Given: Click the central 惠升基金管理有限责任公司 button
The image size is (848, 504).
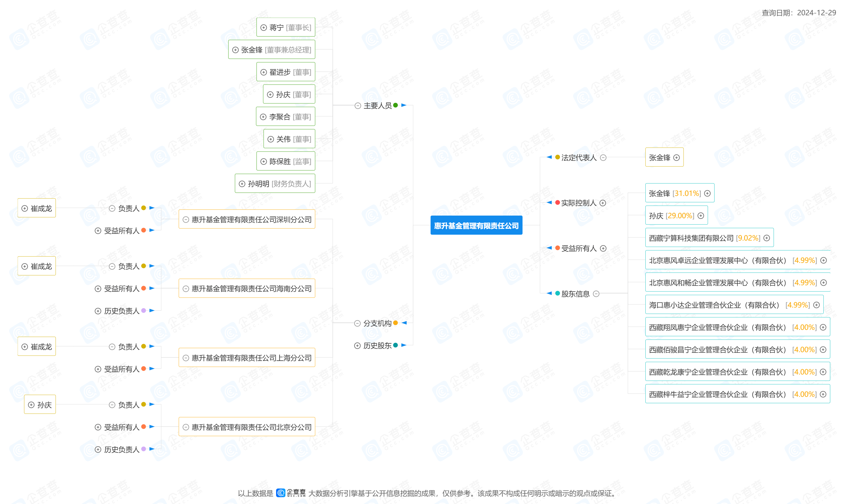Looking at the screenshot, I should coord(476,226).
